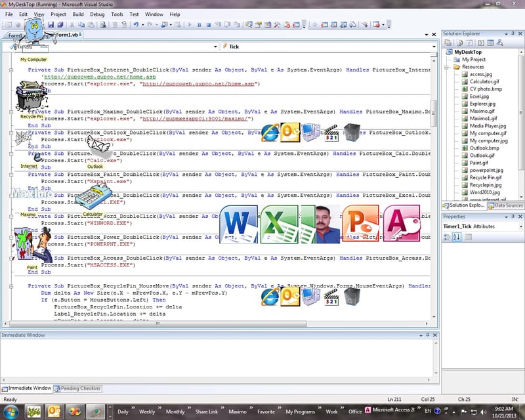Collapse the PictureBox_RecyclePin_MouseMove sub

coord(11,286)
